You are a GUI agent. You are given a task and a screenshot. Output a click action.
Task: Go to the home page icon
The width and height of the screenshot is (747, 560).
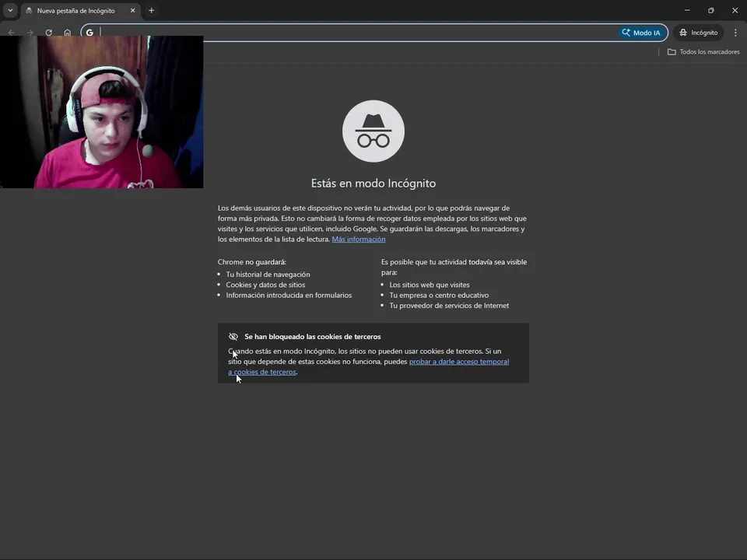point(67,33)
